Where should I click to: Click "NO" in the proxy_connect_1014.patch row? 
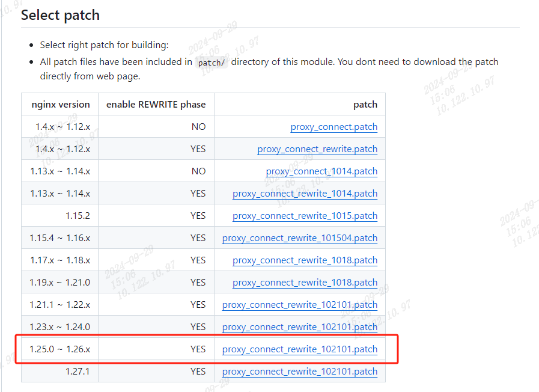pyautogui.click(x=199, y=171)
